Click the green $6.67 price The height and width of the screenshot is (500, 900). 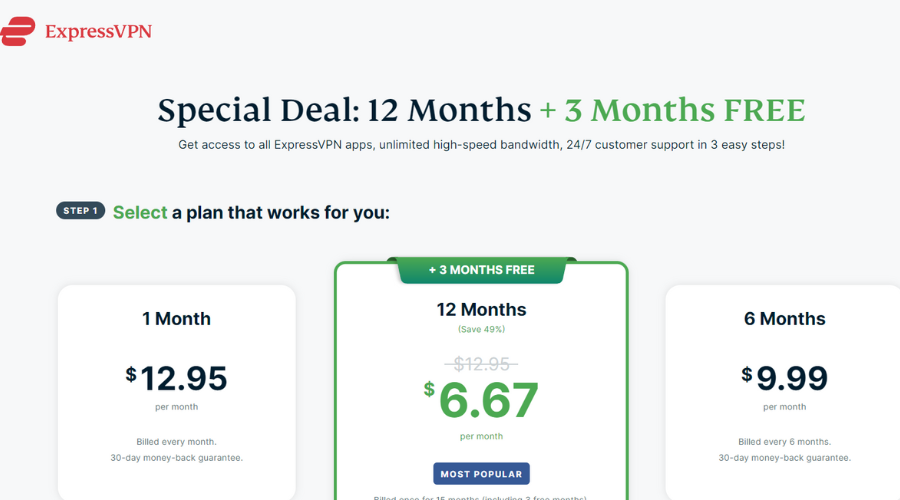tap(481, 400)
